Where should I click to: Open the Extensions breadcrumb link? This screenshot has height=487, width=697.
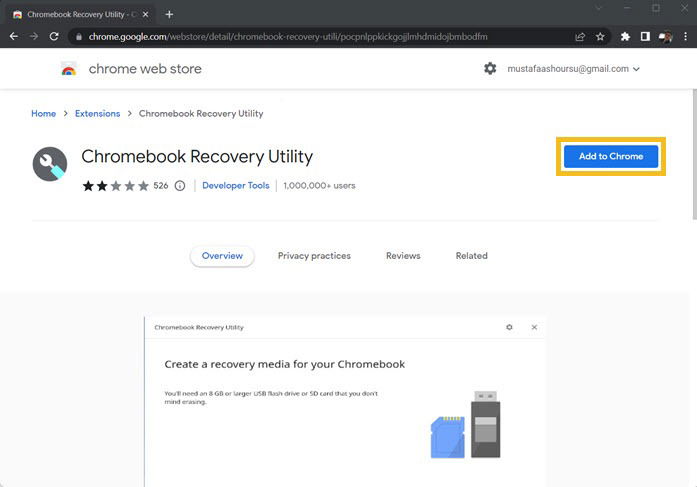97,113
